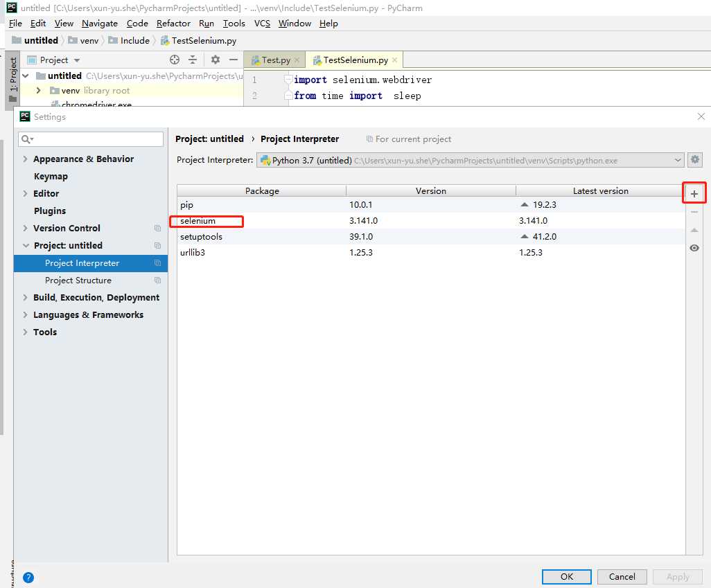Image resolution: width=711 pixels, height=588 pixels.
Task: Click the collapse all icon in Project panel
Action: (193, 60)
